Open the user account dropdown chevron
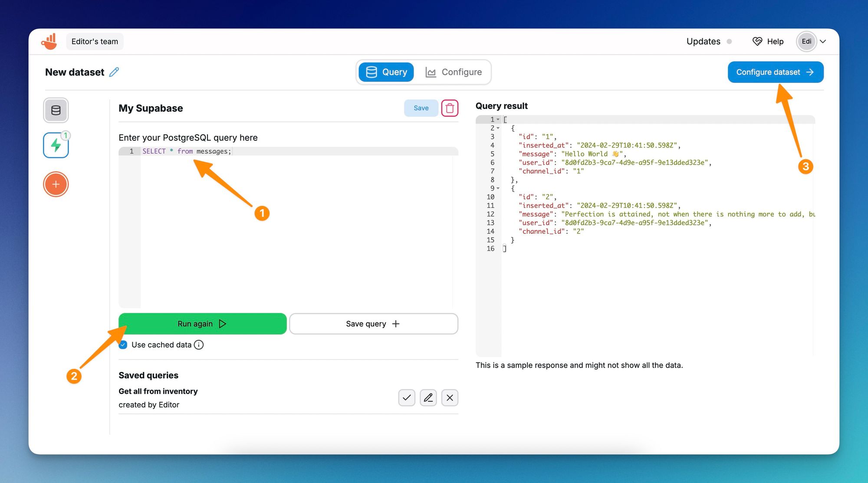Viewport: 868px width, 483px height. [823, 42]
